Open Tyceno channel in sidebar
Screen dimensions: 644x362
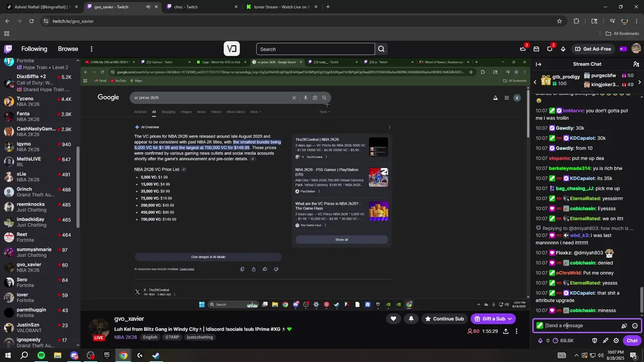(39, 102)
